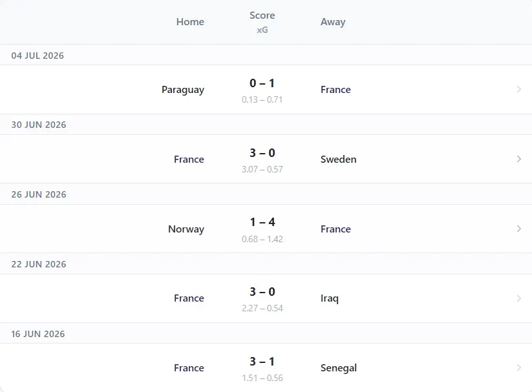This screenshot has width=532, height=392.
Task: Select the Senegal team name
Action: 339,368
